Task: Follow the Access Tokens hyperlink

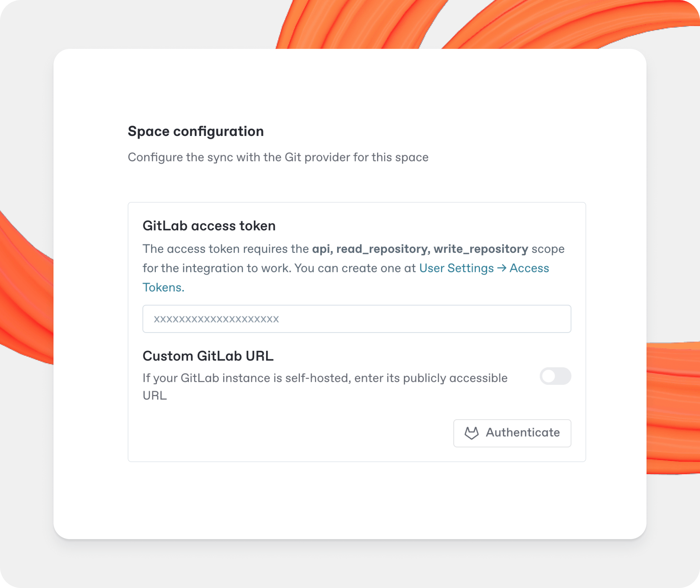Action: point(529,268)
